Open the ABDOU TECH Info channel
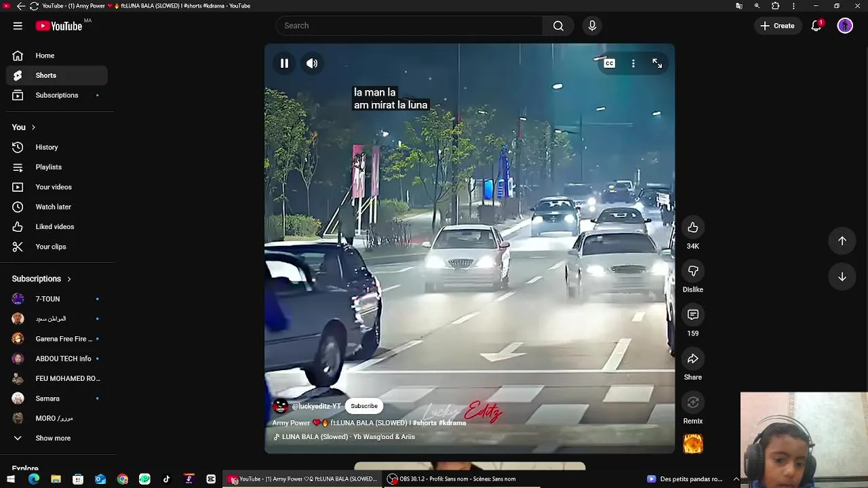Image resolution: width=868 pixels, height=488 pixels. (57, 359)
